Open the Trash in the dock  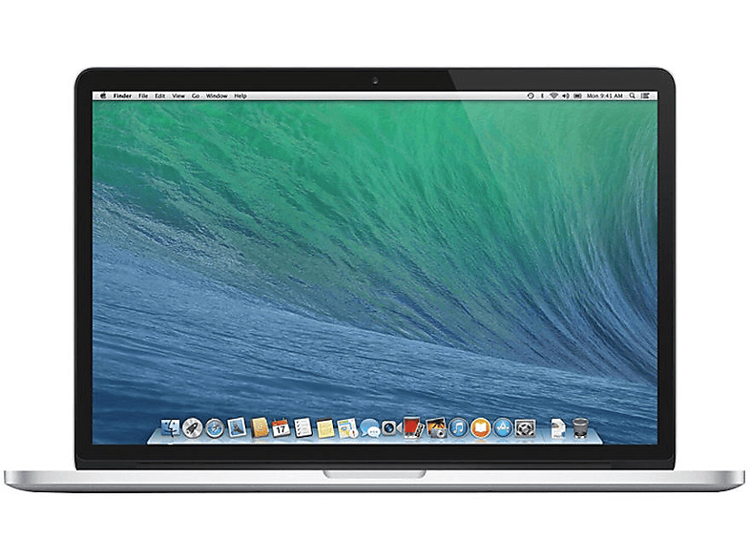(580, 428)
